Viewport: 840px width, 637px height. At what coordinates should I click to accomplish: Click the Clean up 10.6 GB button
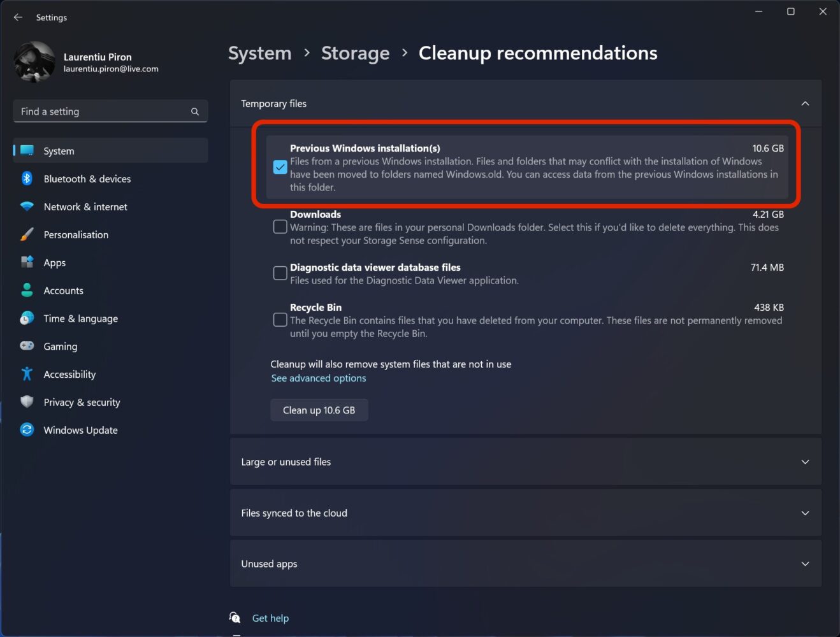[319, 410]
